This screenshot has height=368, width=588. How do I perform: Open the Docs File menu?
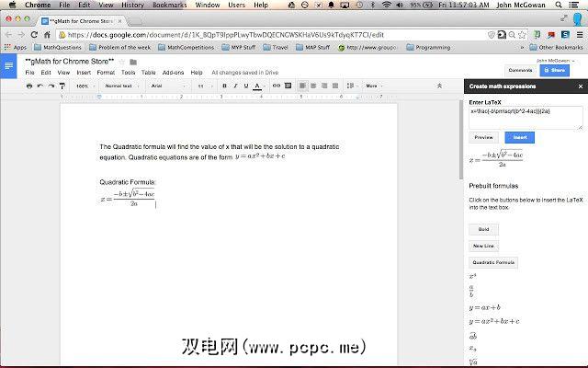point(29,73)
